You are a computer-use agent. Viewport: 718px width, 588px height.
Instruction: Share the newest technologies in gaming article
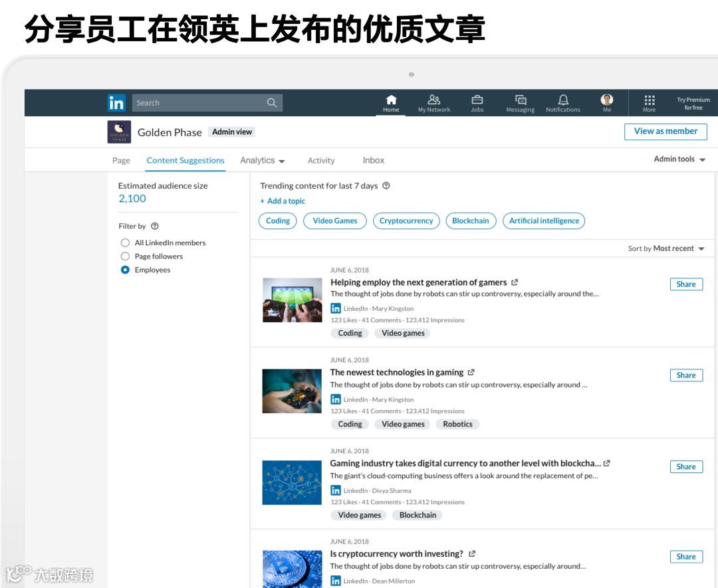686,375
